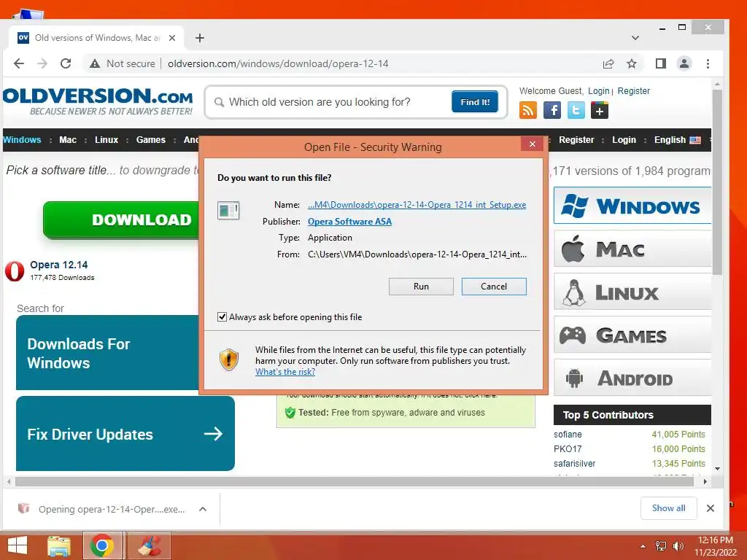Click the application file icon in dialog
Screen dimensions: 747x560
tap(228, 210)
